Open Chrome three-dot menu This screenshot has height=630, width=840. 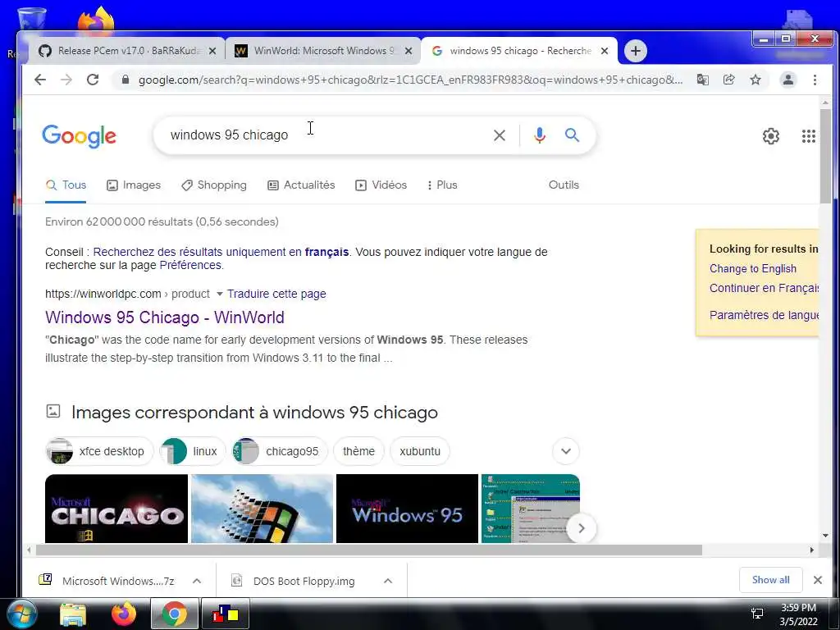[815, 80]
